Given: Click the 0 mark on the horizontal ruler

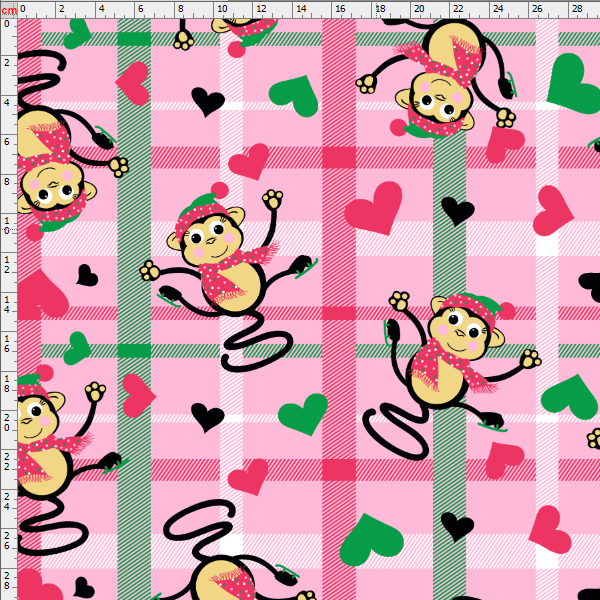Looking at the screenshot, I should pos(23,8).
